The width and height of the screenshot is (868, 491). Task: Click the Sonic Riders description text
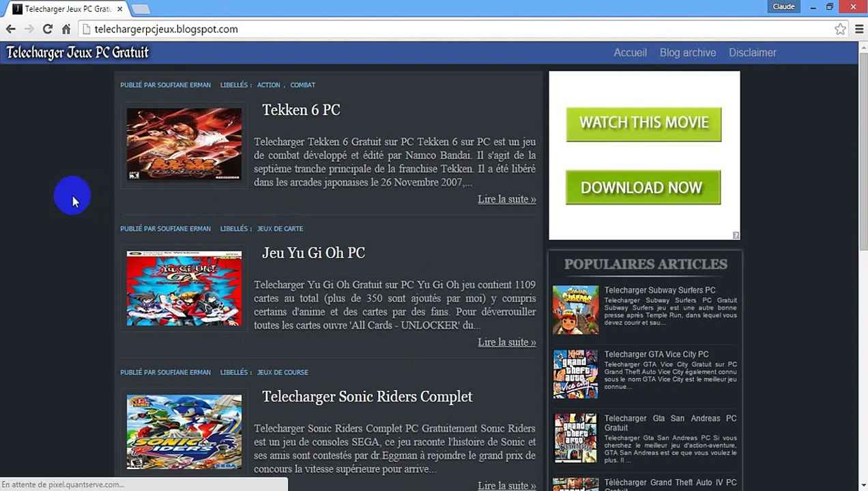[x=394, y=449]
